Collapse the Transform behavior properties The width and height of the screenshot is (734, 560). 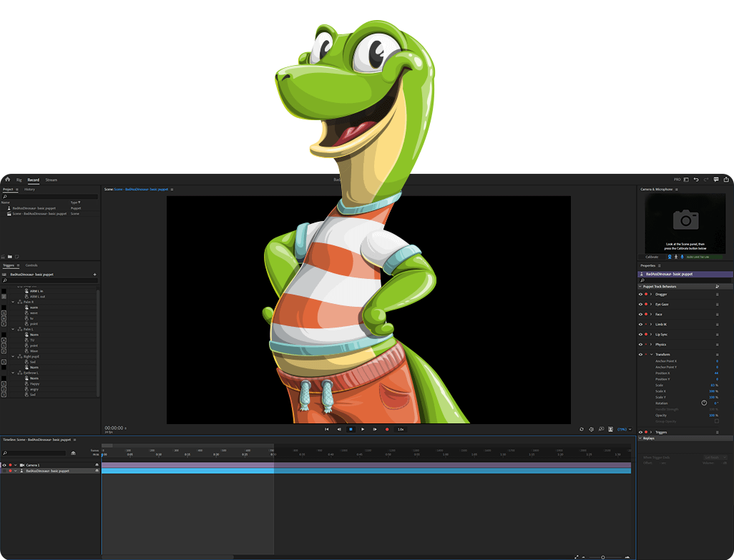(650, 354)
